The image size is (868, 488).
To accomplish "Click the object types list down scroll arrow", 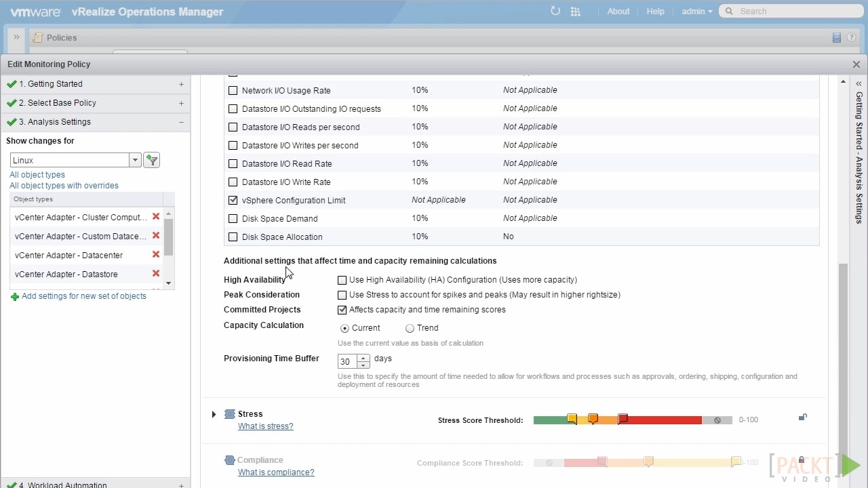I will tap(169, 283).
